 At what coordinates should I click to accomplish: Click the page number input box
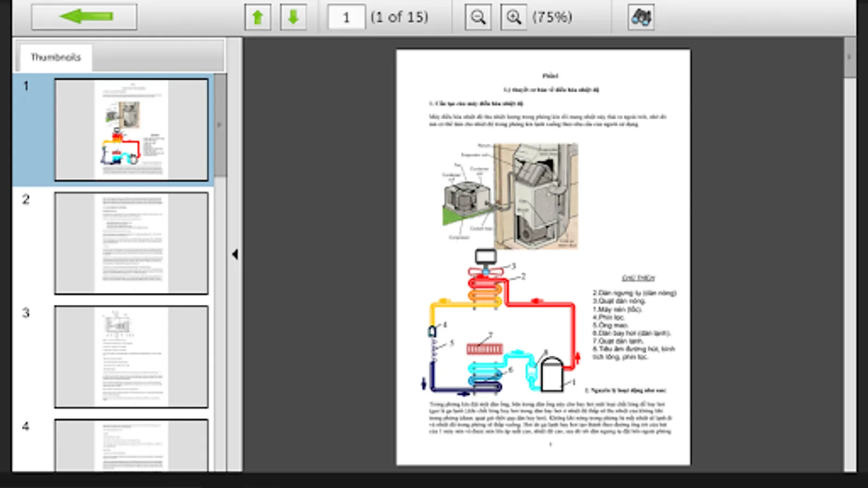(347, 17)
